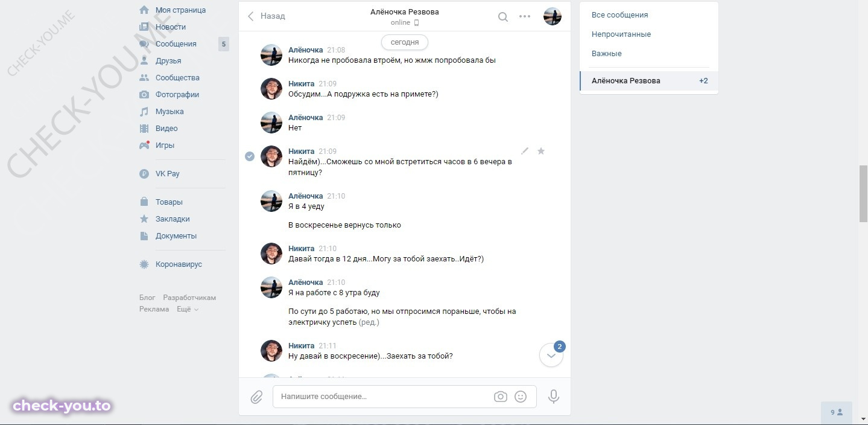Open Музыка section label
This screenshot has height=425, width=868.
coord(169,111)
